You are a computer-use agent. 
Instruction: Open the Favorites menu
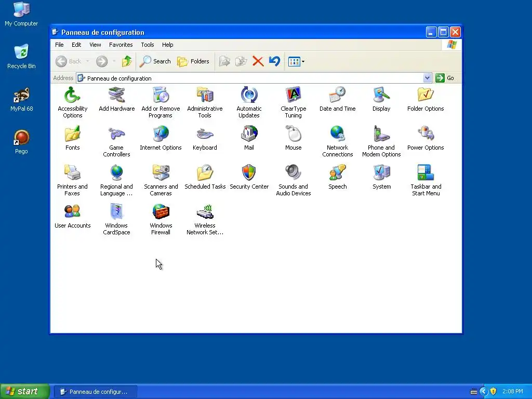coord(121,45)
